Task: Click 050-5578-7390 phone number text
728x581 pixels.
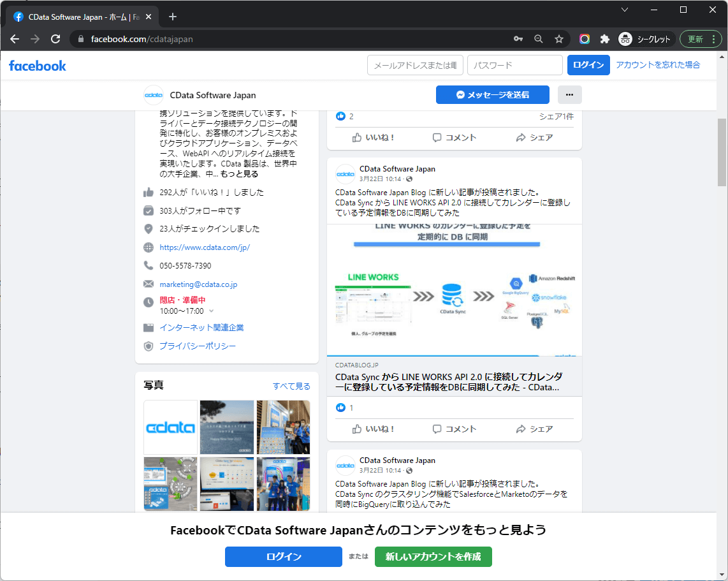Action: coord(186,266)
